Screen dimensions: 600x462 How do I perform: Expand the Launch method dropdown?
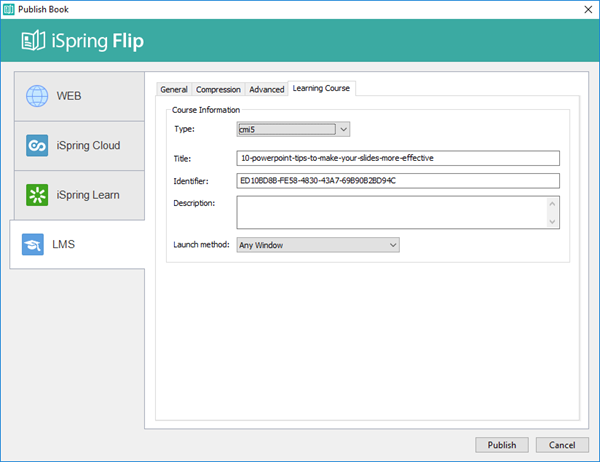point(318,245)
